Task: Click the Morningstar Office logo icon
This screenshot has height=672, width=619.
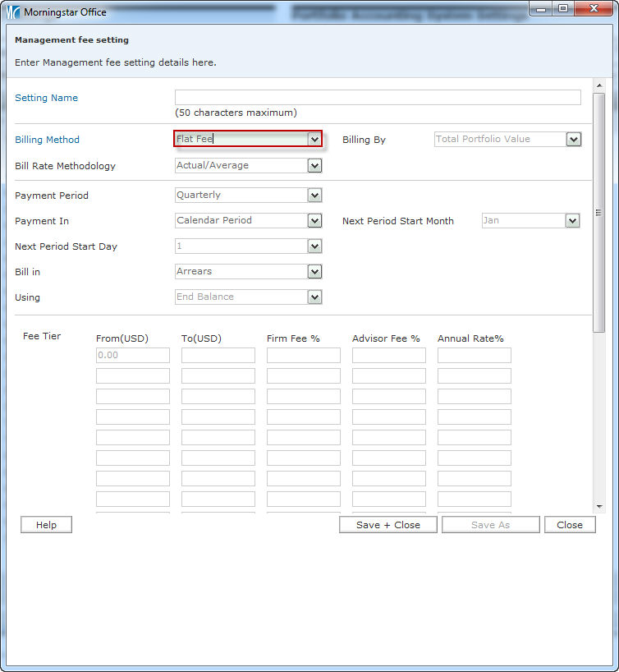Action: [x=13, y=12]
